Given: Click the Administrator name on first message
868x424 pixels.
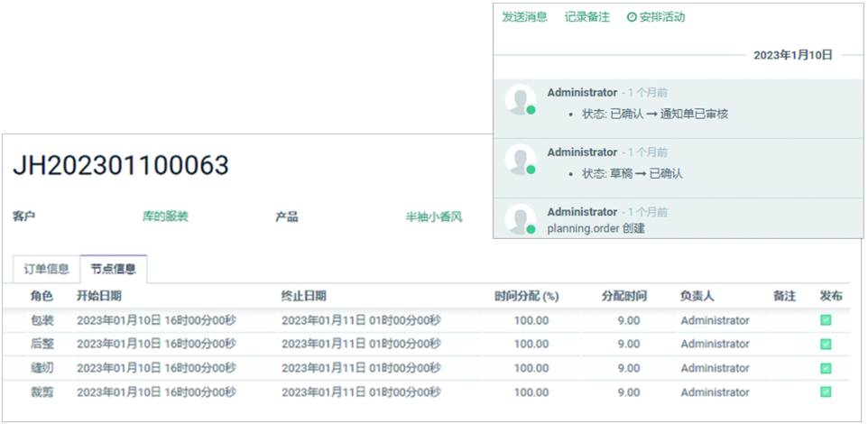Looking at the screenshot, I should (582, 93).
